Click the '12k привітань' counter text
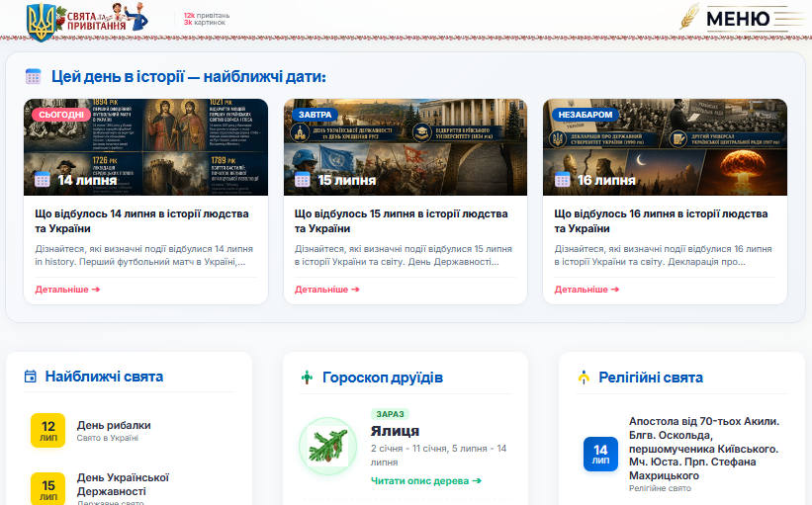 [x=207, y=16]
